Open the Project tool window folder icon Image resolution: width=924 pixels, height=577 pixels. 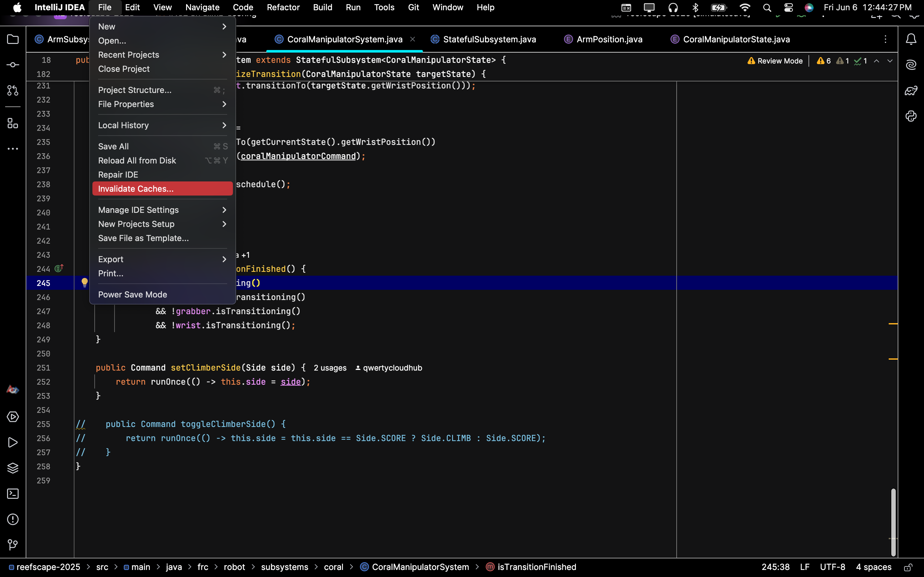[x=13, y=39]
